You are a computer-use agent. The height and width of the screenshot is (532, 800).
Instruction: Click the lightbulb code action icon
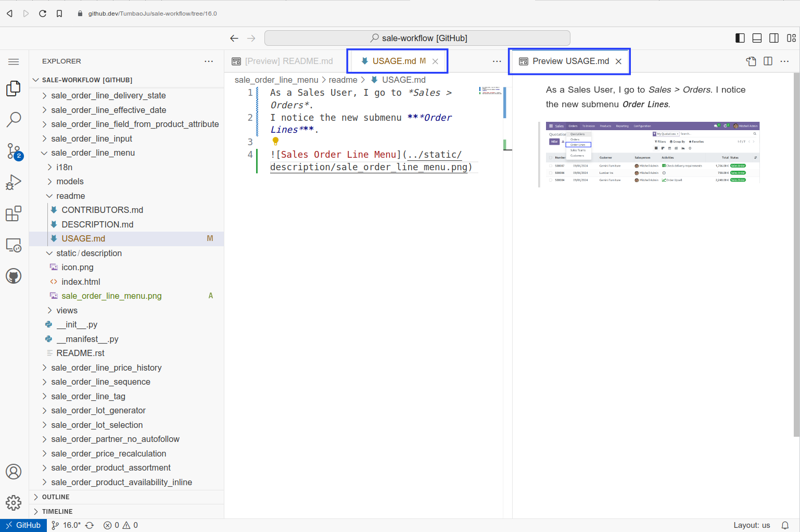(275, 142)
